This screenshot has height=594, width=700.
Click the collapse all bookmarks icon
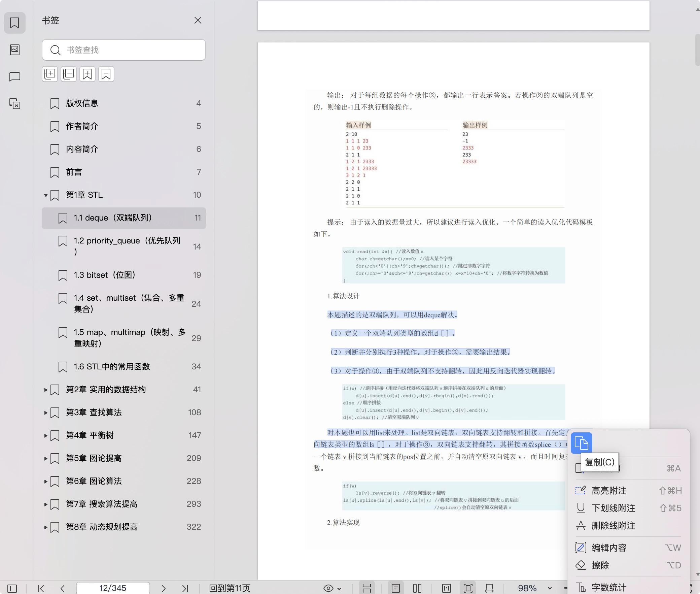click(69, 74)
